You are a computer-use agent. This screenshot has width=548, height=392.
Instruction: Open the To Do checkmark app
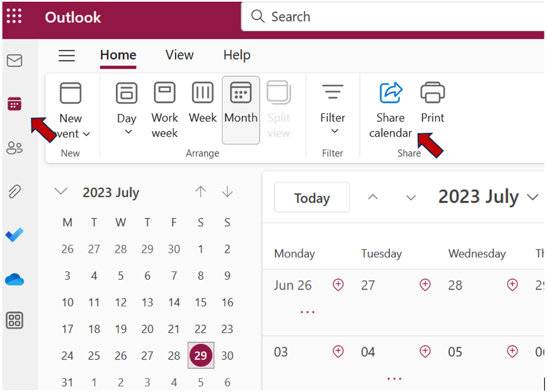click(14, 235)
